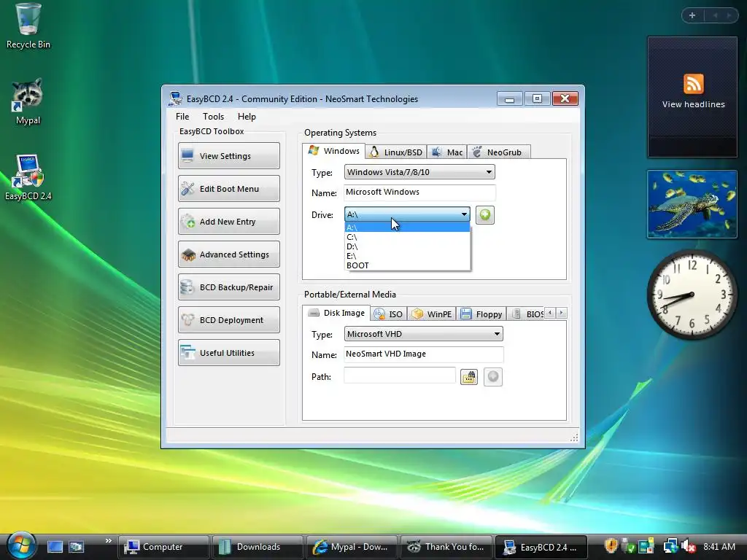Screen dimensions: 747x560
Task: Expand the quick launch overflow chevron
Action: point(109,541)
